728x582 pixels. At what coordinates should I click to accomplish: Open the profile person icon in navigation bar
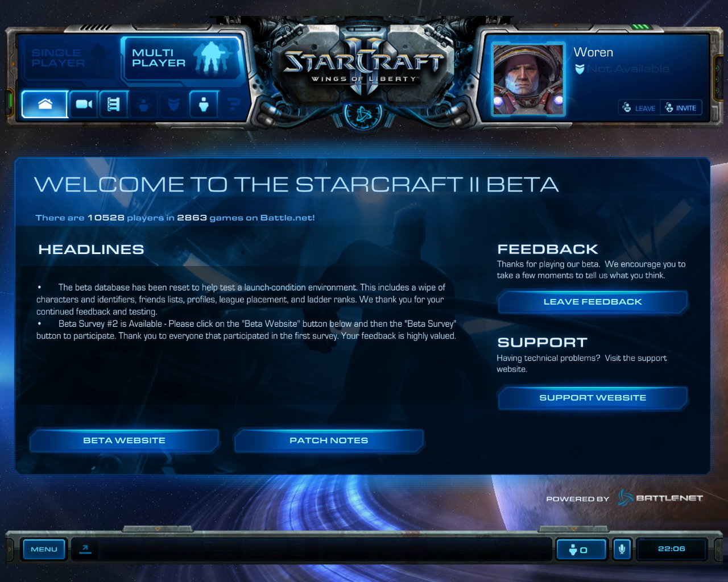click(204, 104)
